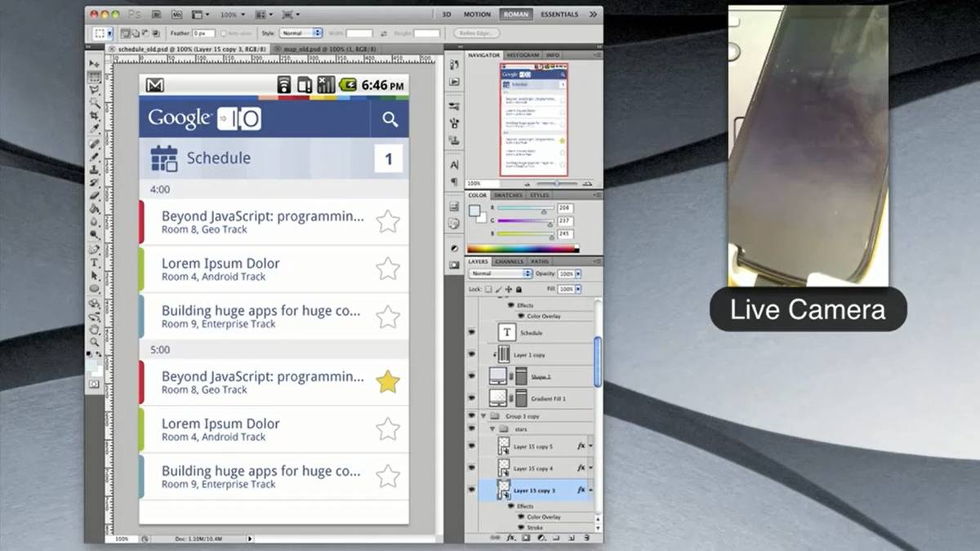This screenshot has height=551, width=980.
Task: Open the Opacity dropdown arrow
Action: click(x=579, y=273)
